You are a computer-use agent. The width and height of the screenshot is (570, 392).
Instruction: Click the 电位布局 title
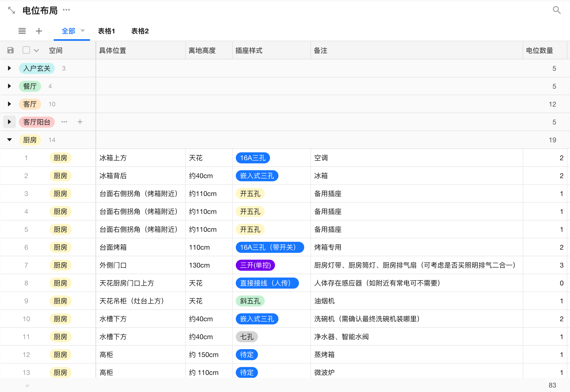pyautogui.click(x=40, y=11)
